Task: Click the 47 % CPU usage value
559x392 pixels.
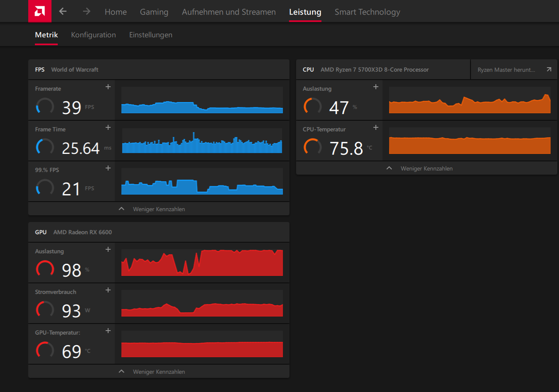Action: pos(339,108)
